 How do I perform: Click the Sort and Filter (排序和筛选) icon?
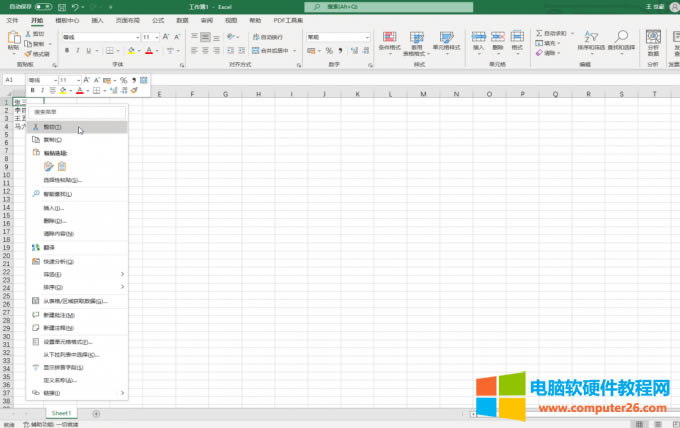pos(591,41)
